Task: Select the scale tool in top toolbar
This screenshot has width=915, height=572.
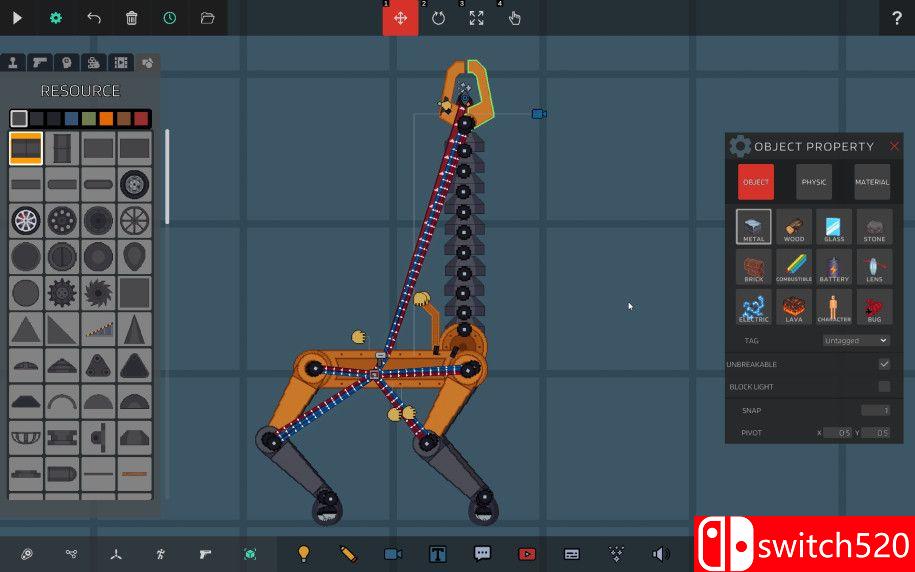Action: click(477, 18)
